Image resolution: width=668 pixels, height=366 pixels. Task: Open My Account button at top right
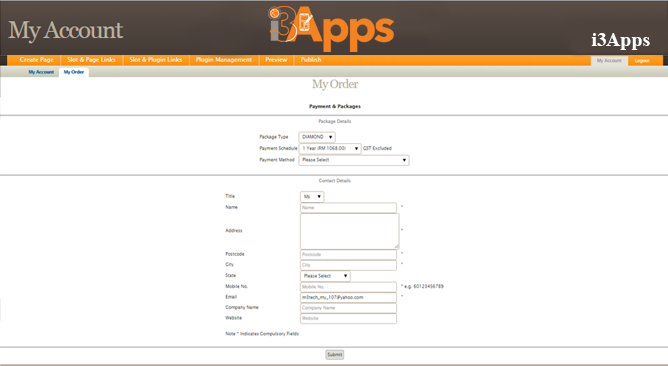click(x=609, y=61)
